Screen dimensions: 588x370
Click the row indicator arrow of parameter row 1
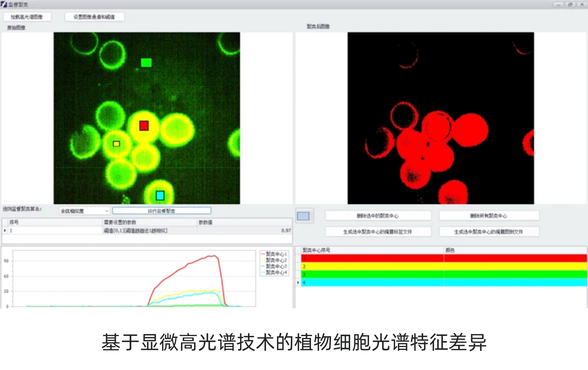coord(5,230)
